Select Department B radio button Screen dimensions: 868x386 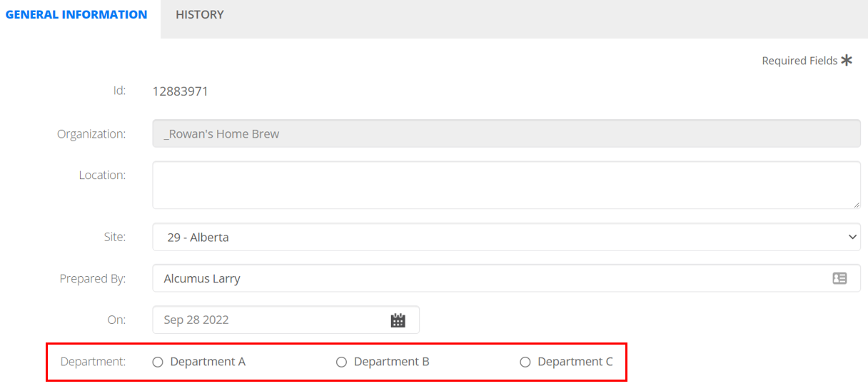coord(341,362)
